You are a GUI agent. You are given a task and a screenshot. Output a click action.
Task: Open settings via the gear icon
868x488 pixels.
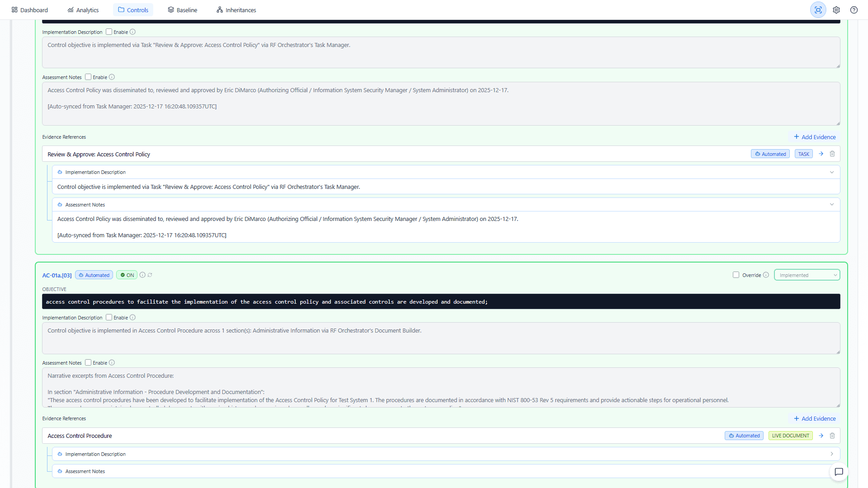[x=836, y=9]
